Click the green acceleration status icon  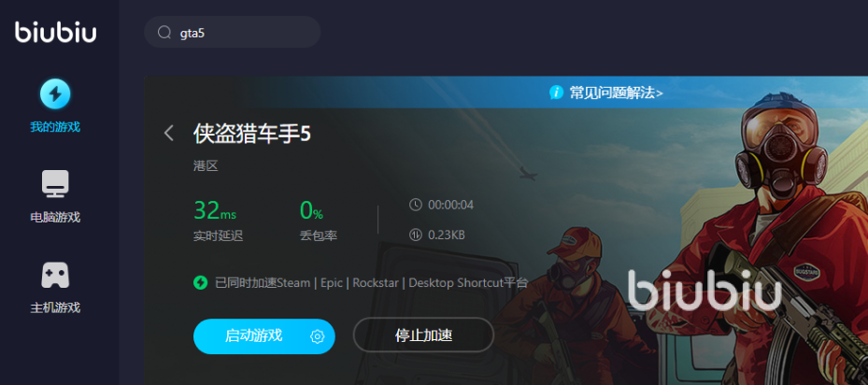click(x=200, y=283)
